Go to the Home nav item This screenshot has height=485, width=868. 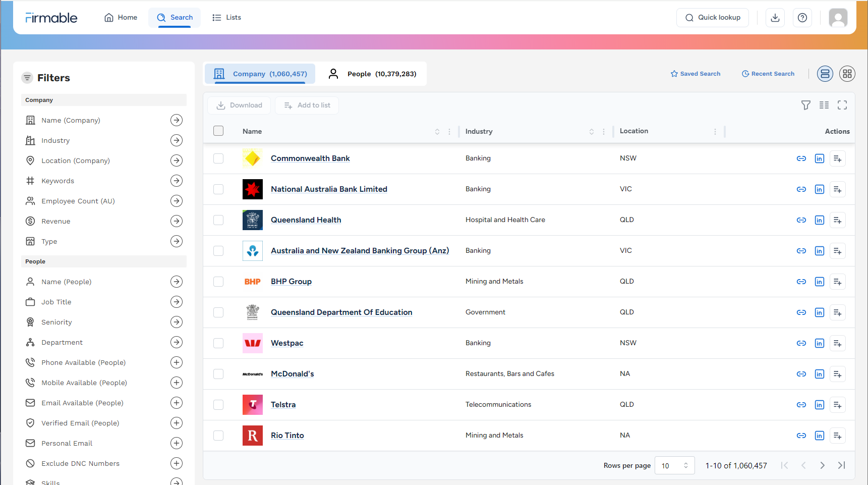click(121, 18)
